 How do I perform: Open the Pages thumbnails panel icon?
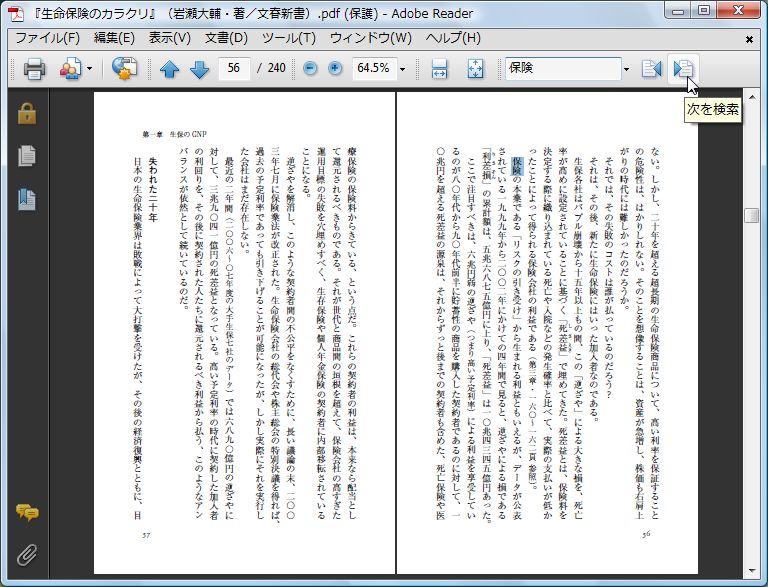[27, 156]
